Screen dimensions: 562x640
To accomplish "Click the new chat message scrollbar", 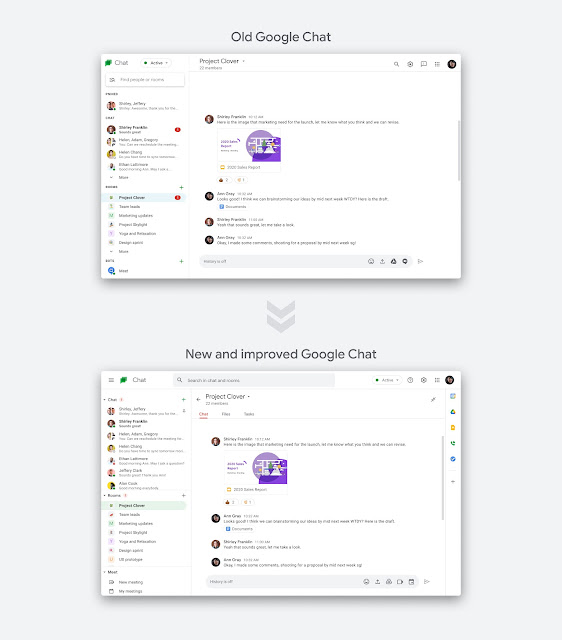I will pos(443,478).
